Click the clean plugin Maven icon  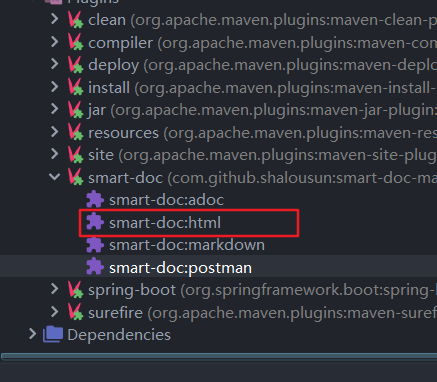(75, 20)
